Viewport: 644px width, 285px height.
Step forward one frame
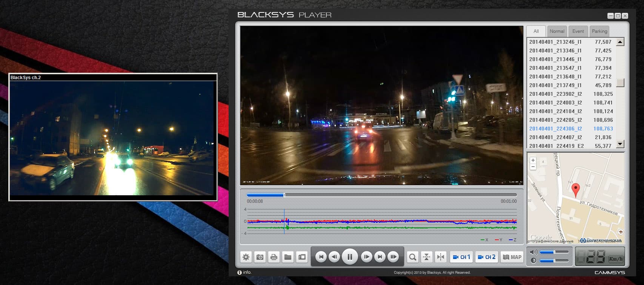coord(366,257)
